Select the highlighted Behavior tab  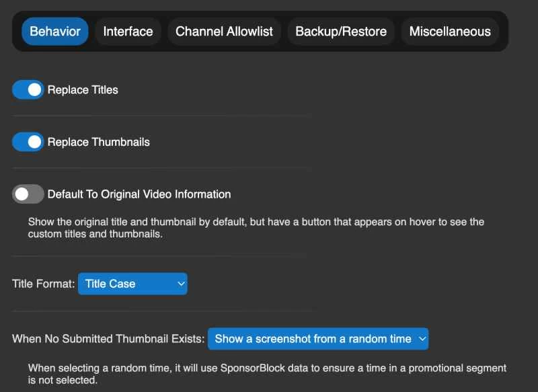pos(54,31)
